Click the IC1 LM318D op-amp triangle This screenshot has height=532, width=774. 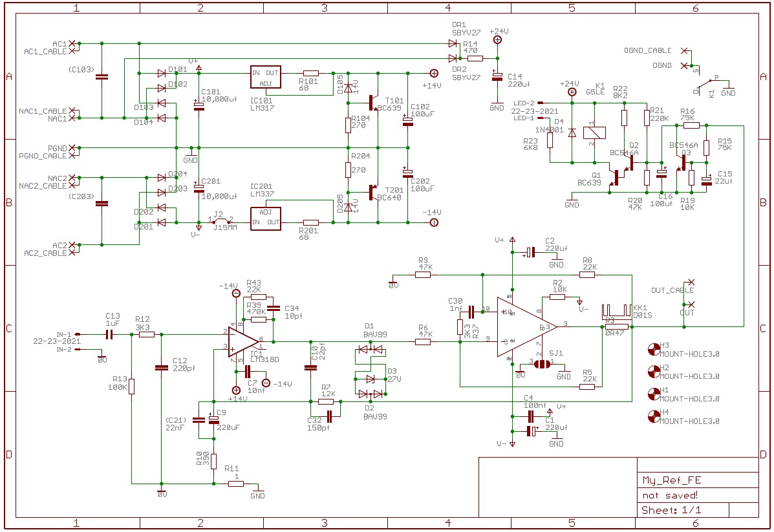(x=243, y=341)
